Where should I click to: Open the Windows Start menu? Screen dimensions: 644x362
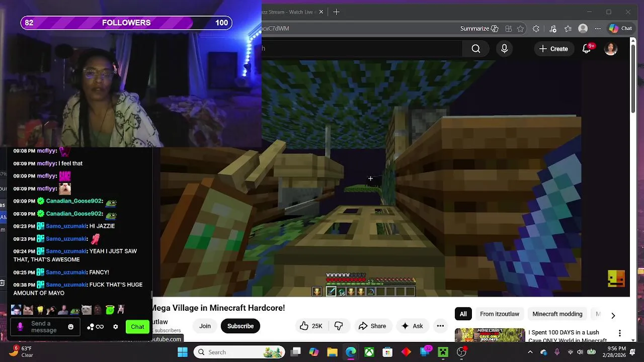[x=182, y=352]
